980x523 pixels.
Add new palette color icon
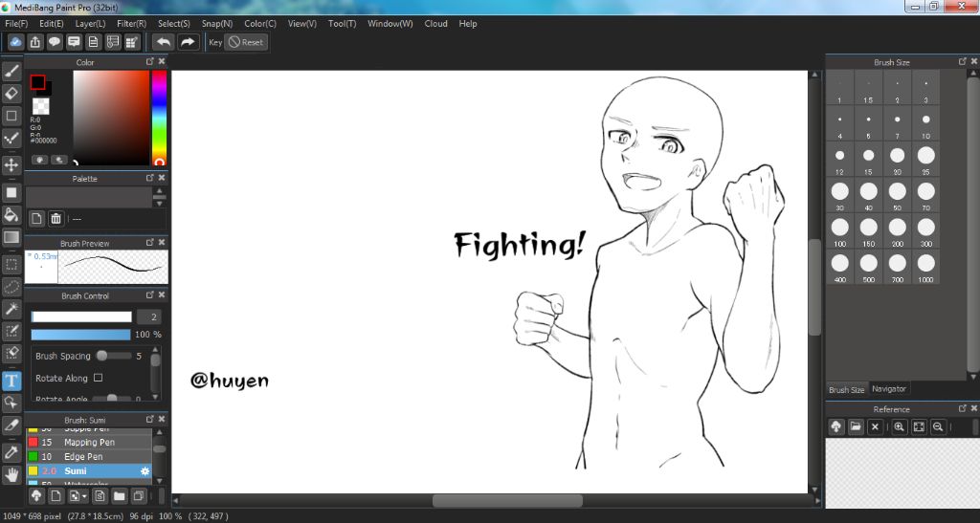coord(36,218)
